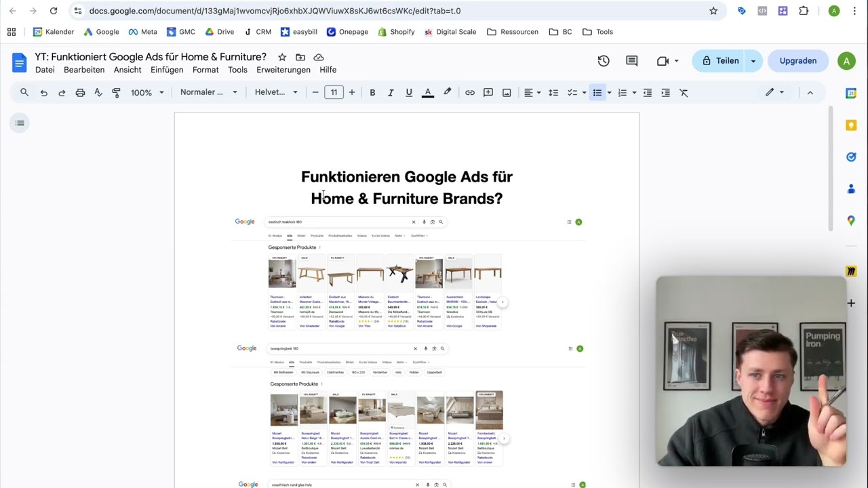Toggle the numbered list
Image resolution: width=868 pixels, height=488 pixels.
[x=622, y=92]
